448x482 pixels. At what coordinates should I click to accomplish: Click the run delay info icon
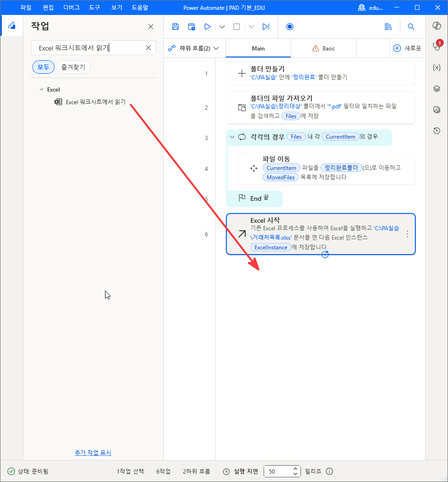(x=329, y=471)
